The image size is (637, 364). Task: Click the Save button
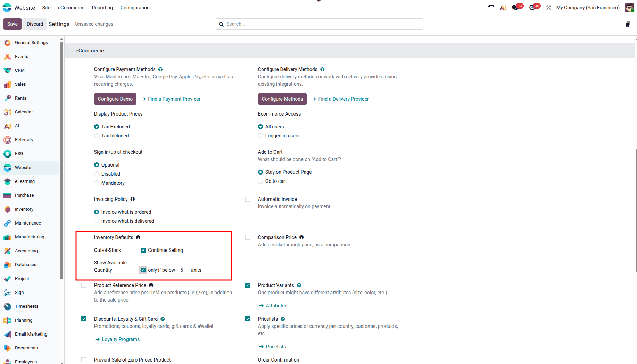[x=13, y=24]
